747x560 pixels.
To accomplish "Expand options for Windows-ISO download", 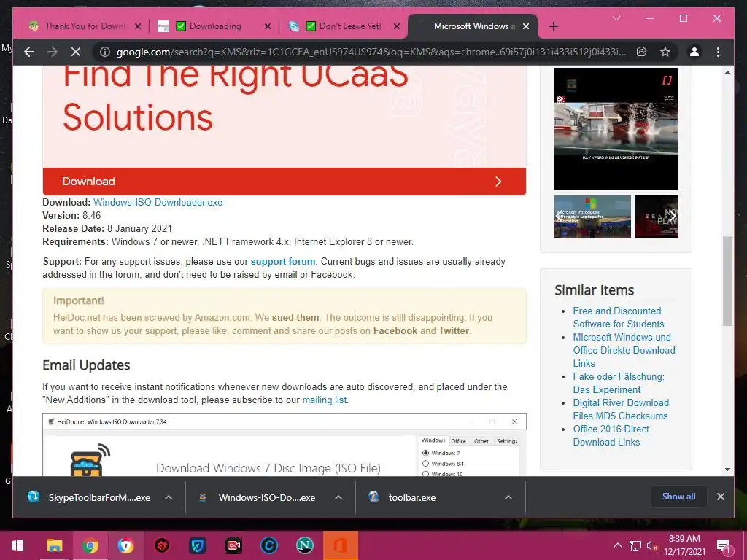I will (x=338, y=497).
